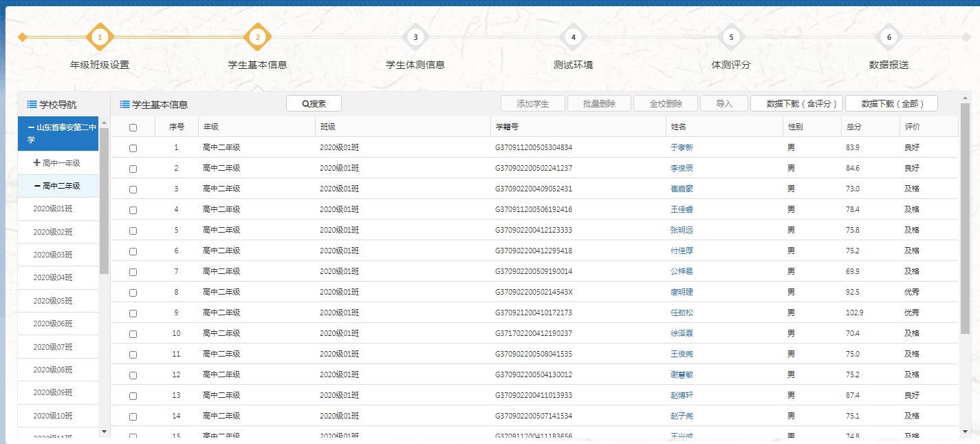Click 数据下载（含评分）button

coord(797,104)
